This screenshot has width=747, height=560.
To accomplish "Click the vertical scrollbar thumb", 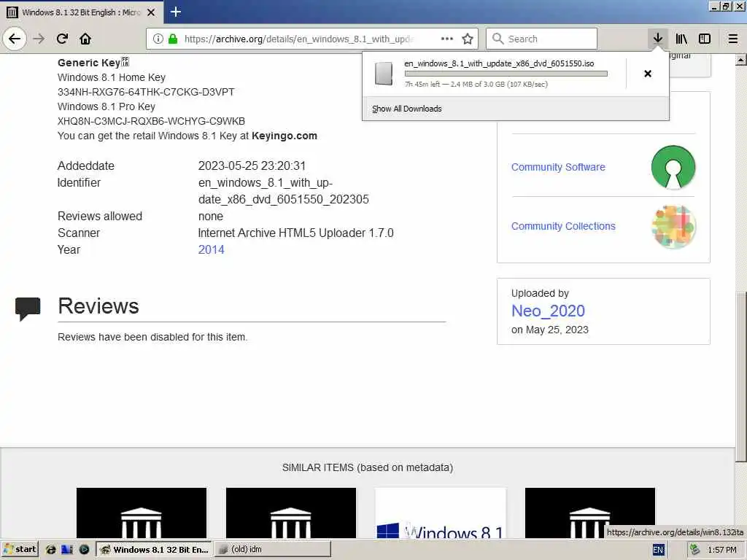I will click(x=741, y=376).
